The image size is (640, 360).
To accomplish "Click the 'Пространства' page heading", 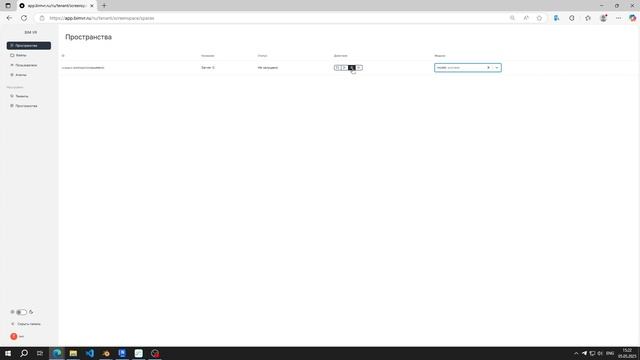I will point(89,37).
